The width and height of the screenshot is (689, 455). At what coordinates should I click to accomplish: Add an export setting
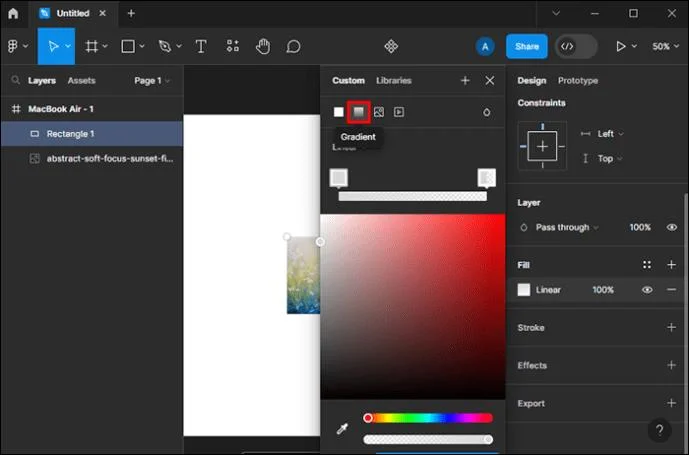coord(671,403)
